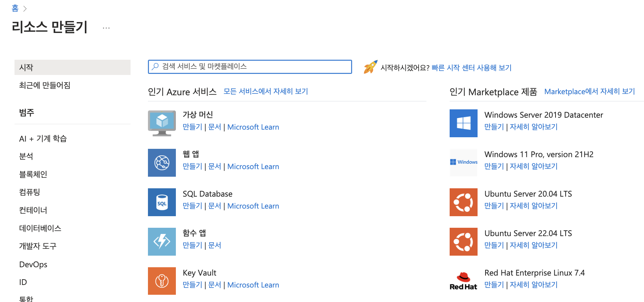Click the Function App (함수 앱) icon
This screenshot has width=644, height=302.
pyautogui.click(x=162, y=242)
